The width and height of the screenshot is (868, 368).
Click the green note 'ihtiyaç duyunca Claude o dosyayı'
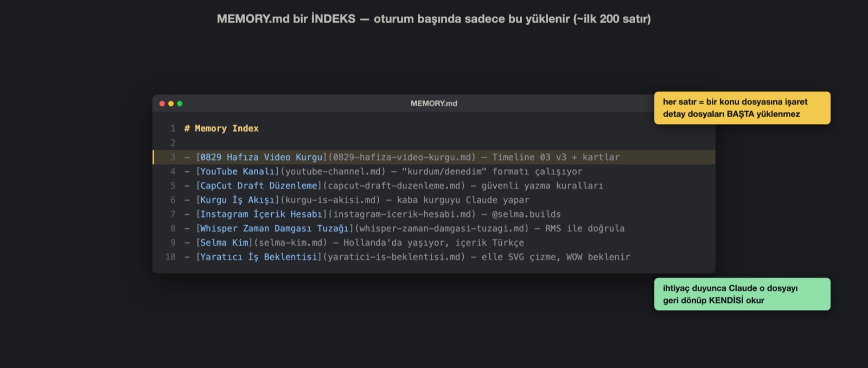(742, 294)
